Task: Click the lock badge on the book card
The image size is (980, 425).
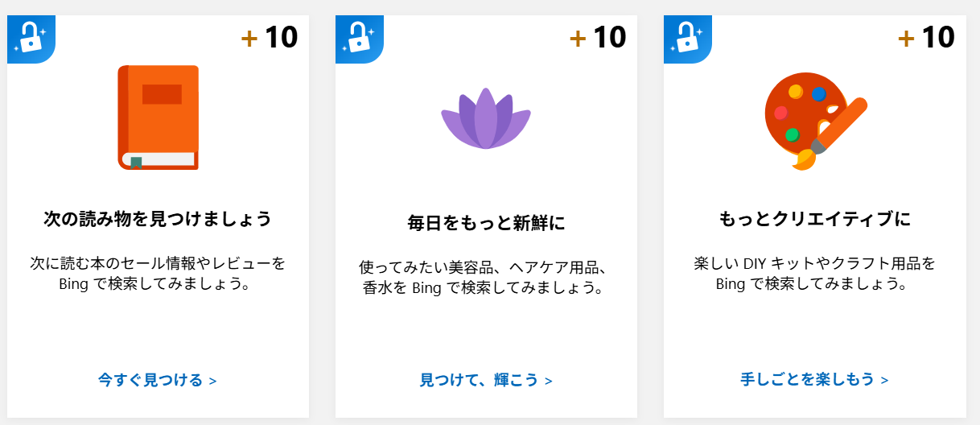Action: pyautogui.click(x=31, y=37)
